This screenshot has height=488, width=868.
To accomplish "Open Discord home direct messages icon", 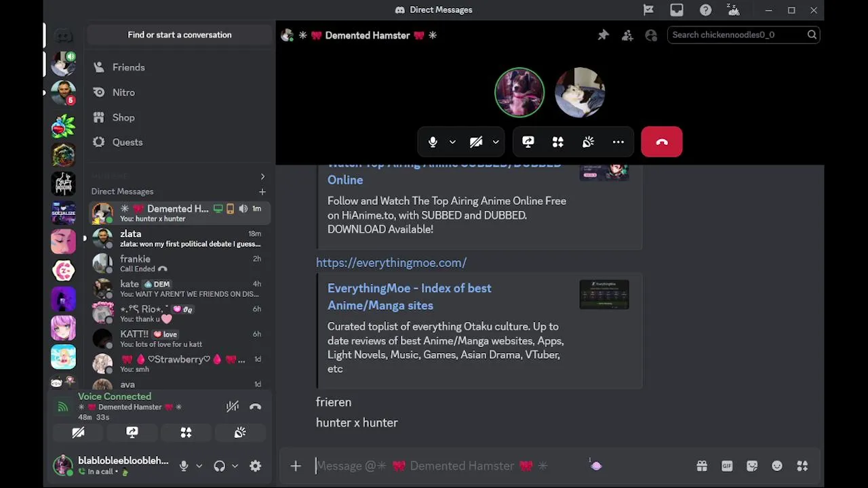I will point(64,35).
